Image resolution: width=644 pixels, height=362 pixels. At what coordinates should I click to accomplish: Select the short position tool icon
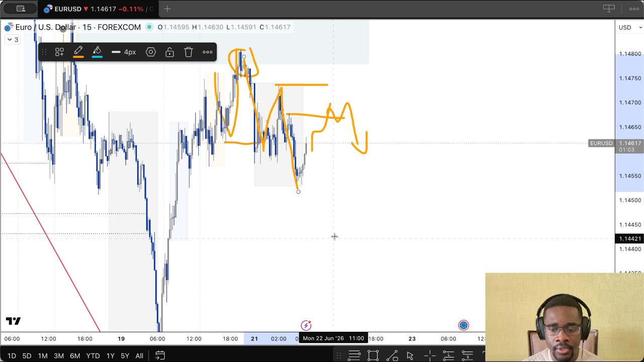pyautogui.click(x=467, y=355)
